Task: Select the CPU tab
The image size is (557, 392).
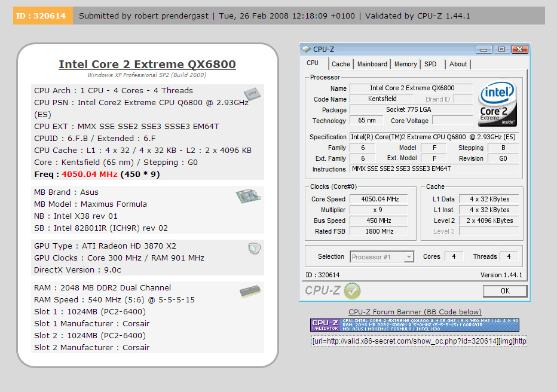Action: tap(313, 63)
